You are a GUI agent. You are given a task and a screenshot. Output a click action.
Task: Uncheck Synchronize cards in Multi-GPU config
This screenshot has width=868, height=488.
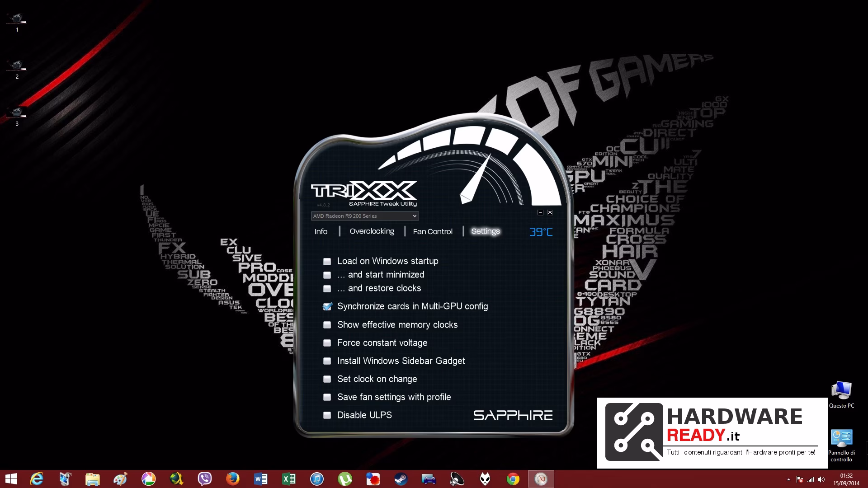[x=327, y=306]
